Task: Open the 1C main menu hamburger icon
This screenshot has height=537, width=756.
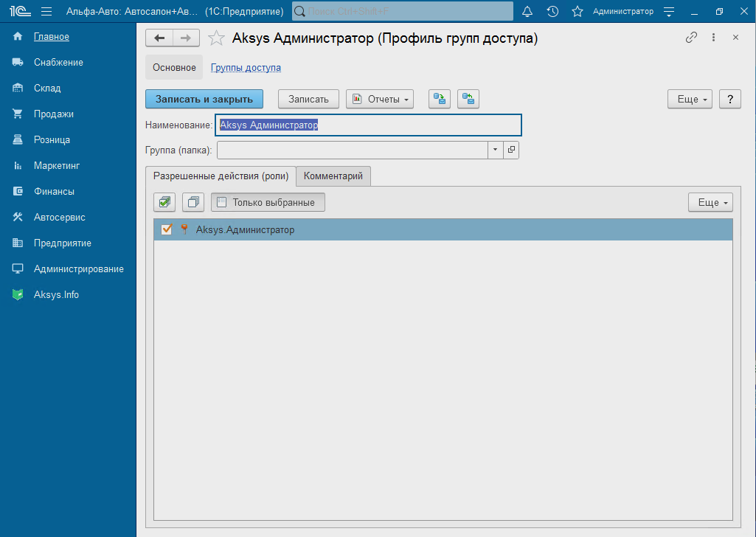Action: pos(46,11)
